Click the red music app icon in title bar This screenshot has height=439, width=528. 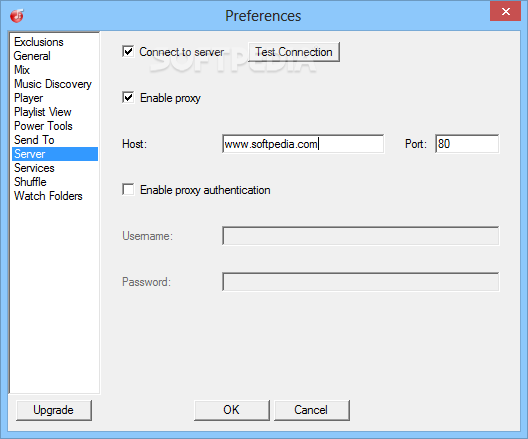coord(16,16)
